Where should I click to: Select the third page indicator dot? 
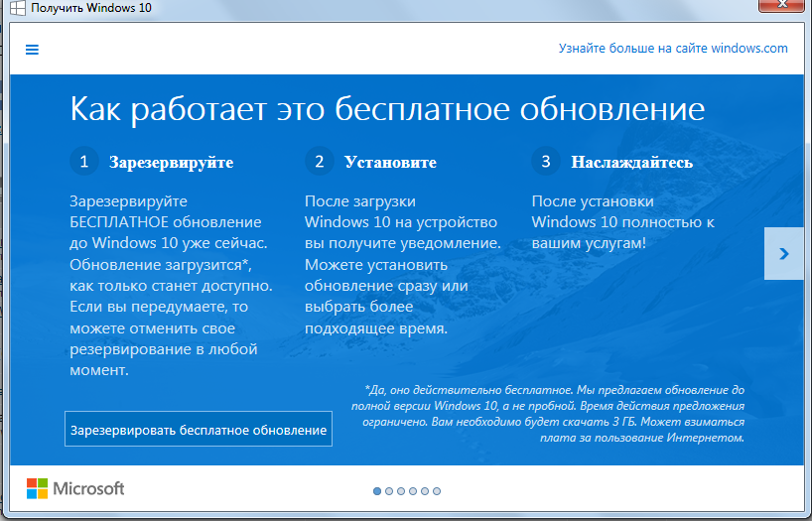pyautogui.click(x=401, y=491)
